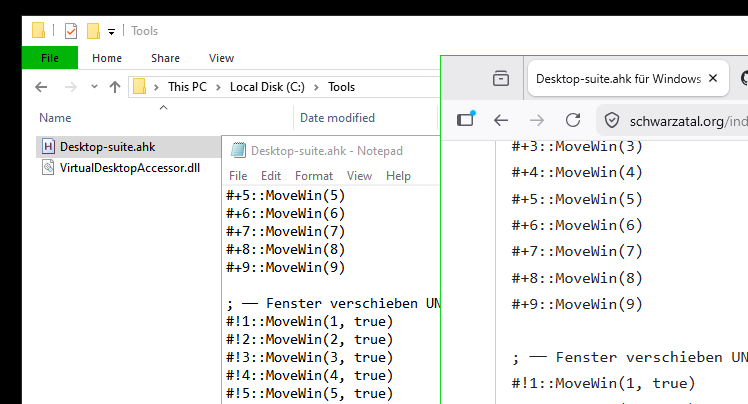This screenshot has width=748, height=404.
Task: Select the Desktop-suite.ahk für Windows browser tab
Action: tap(618, 79)
